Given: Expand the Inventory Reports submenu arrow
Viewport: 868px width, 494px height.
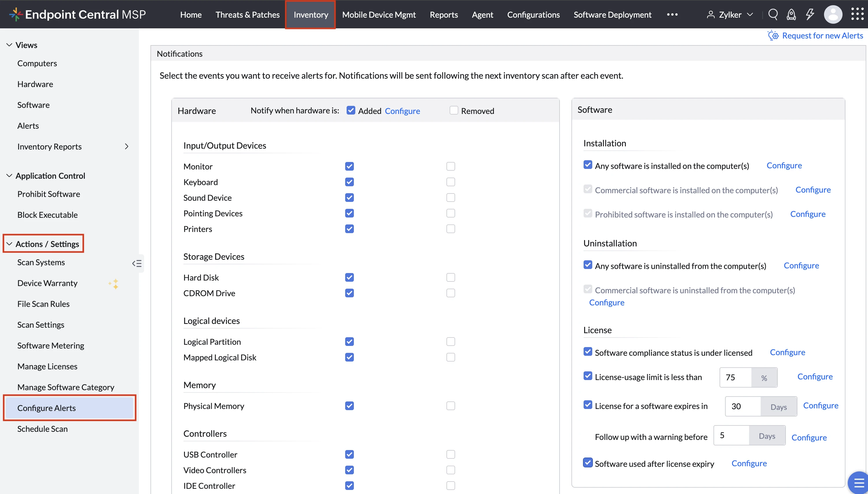Looking at the screenshot, I should point(126,147).
